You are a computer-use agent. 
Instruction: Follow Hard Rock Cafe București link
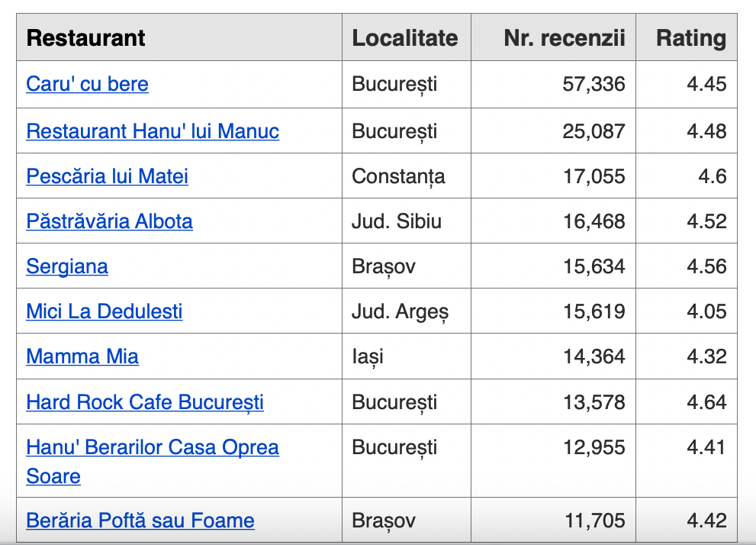tap(145, 402)
